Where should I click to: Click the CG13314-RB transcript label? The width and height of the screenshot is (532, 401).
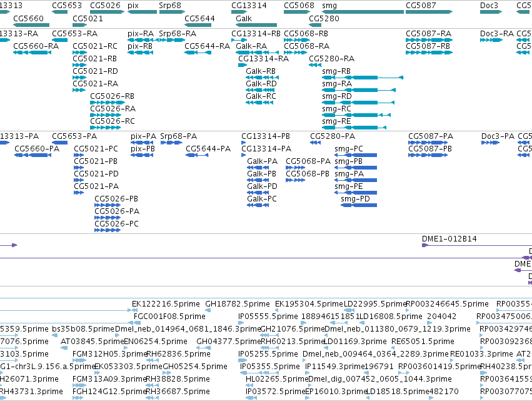256,34
